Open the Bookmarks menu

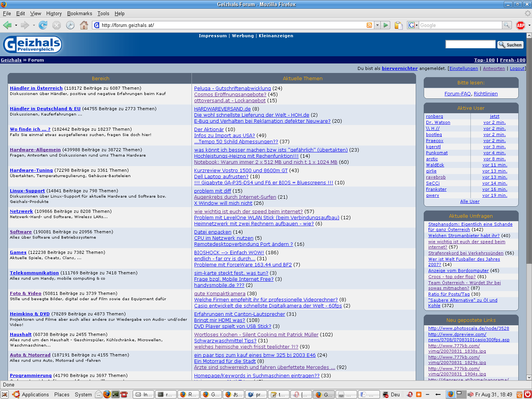[x=80, y=13]
